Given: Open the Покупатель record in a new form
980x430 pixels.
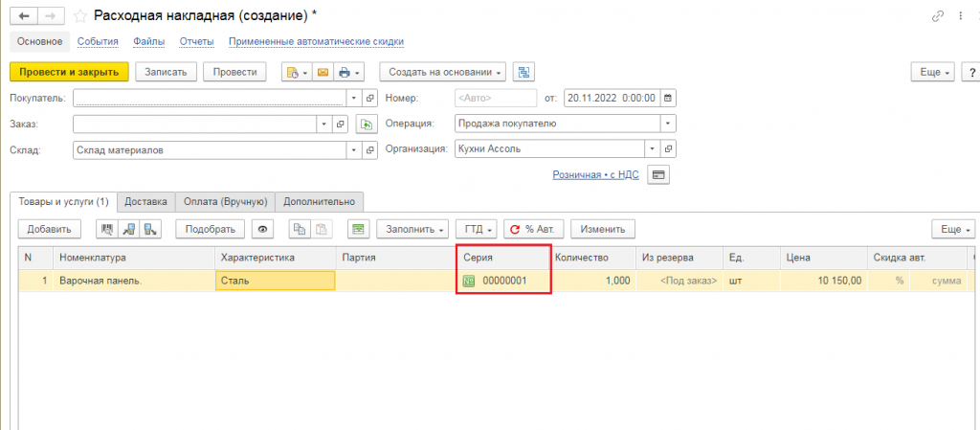Looking at the screenshot, I should pyautogui.click(x=370, y=98).
